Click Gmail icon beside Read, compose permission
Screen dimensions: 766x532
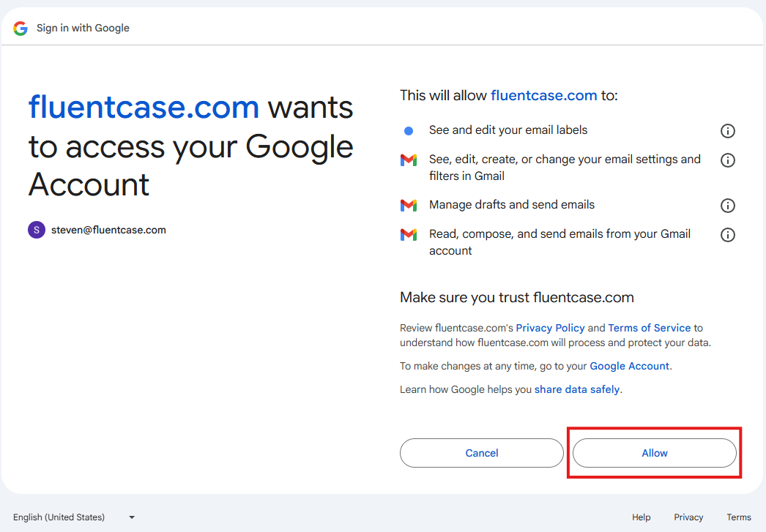click(x=409, y=235)
